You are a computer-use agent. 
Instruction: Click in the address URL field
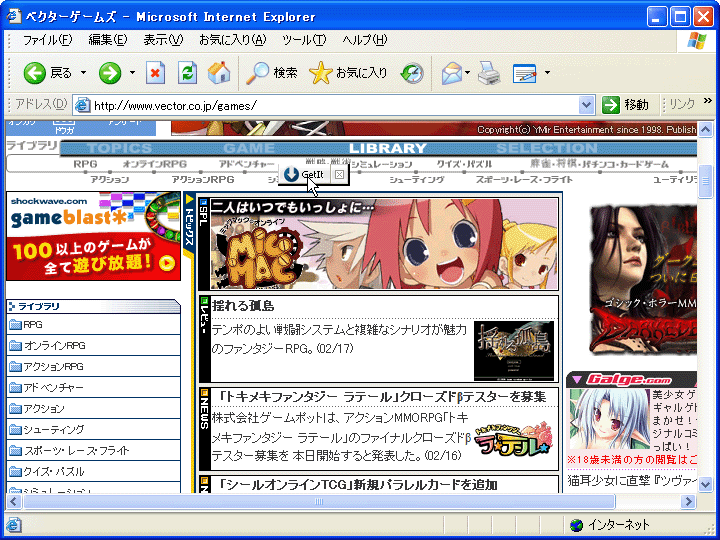[x=335, y=106]
